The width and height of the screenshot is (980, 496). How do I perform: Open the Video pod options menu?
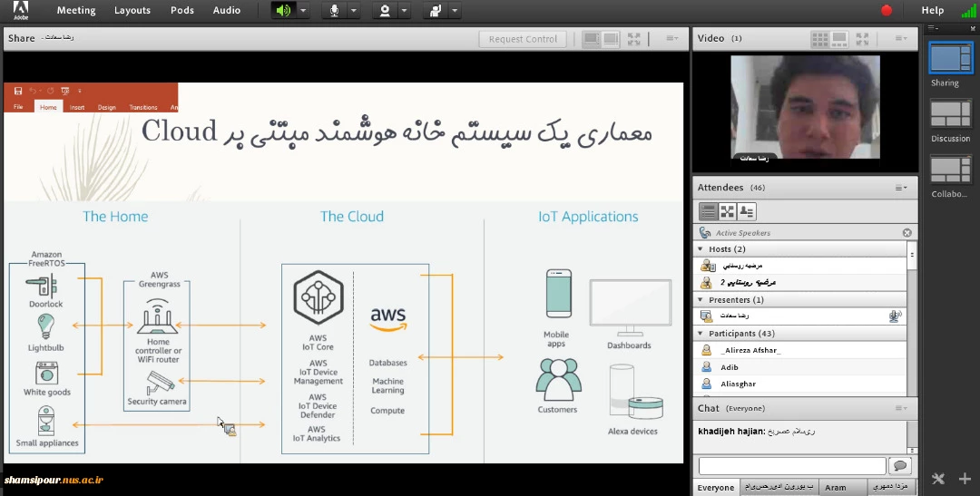pos(901,39)
